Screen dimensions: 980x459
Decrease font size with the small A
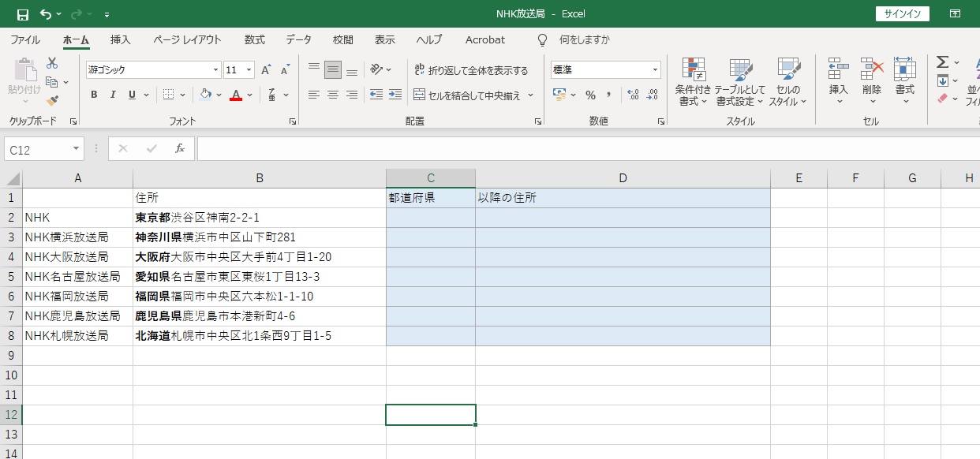pyautogui.click(x=286, y=70)
